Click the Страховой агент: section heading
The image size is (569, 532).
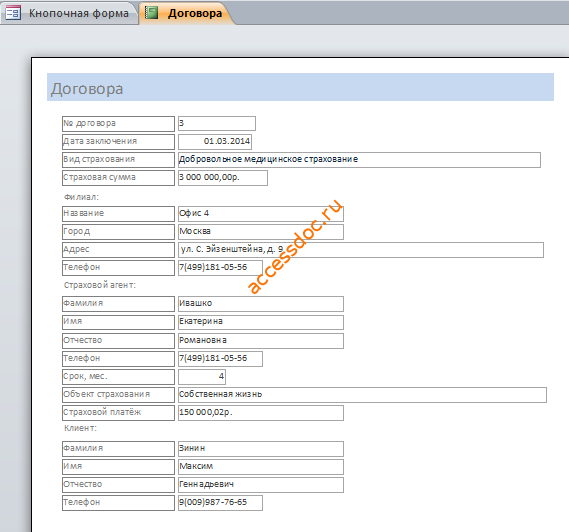coord(100,285)
